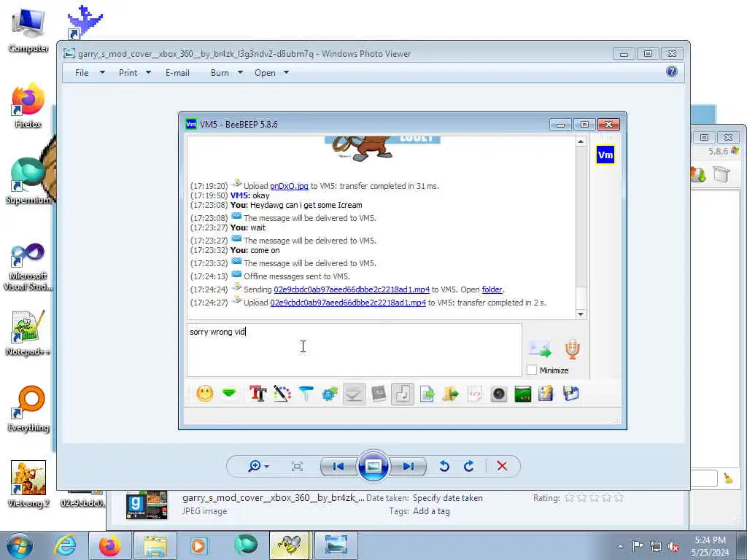Click the chat log scrollbar down arrow

580,314
